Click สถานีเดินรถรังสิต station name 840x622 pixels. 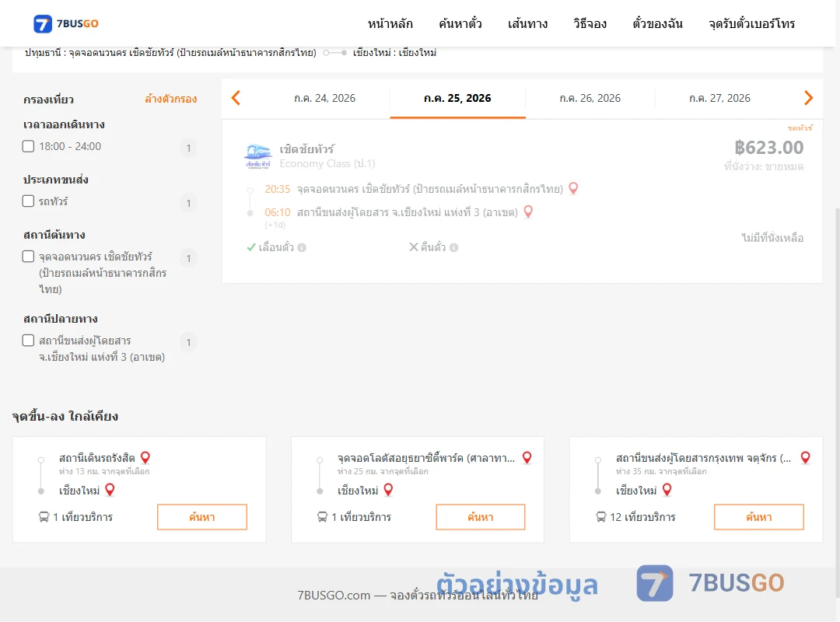(x=97, y=458)
